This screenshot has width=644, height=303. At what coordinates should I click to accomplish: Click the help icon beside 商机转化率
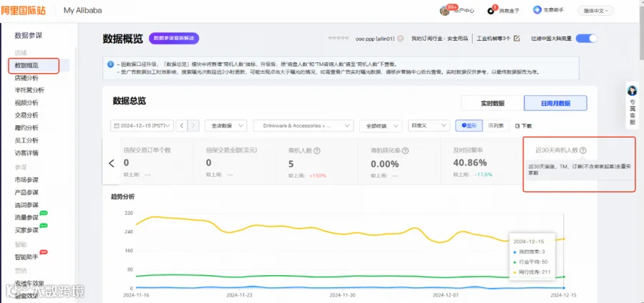coord(406,151)
